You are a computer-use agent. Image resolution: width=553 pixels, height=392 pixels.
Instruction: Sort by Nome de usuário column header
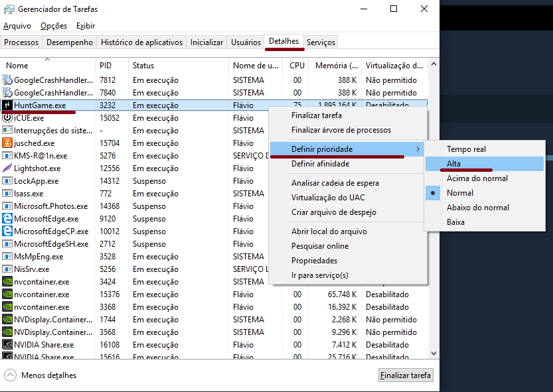coord(256,65)
